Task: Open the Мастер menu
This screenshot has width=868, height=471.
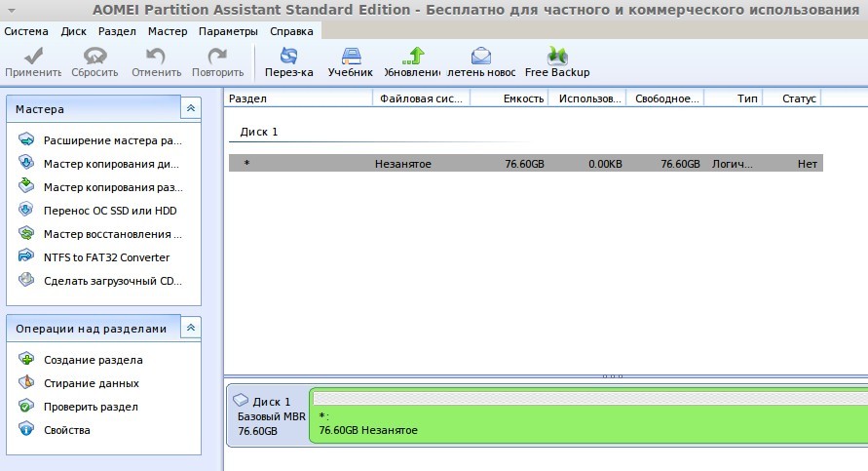Action: 168,31
